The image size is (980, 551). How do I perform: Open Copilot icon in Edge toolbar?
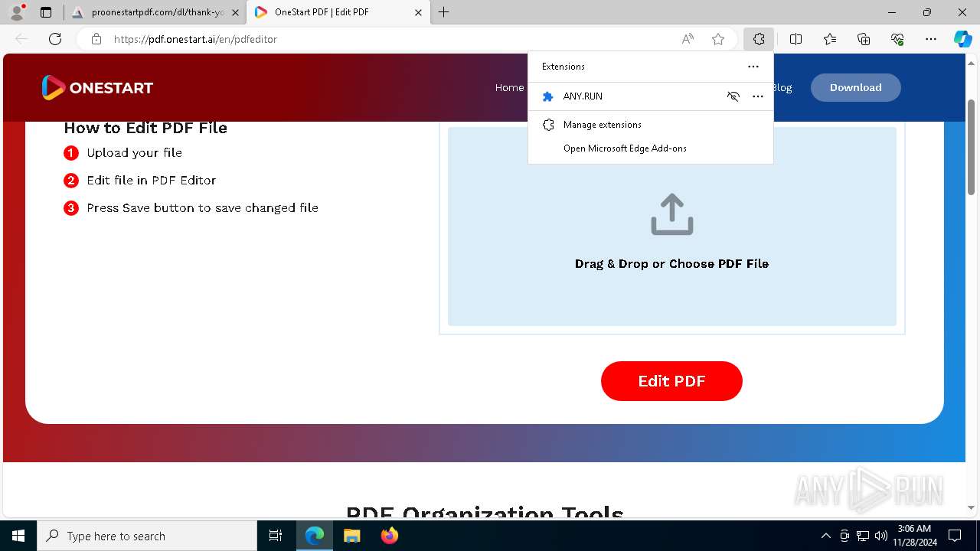(962, 39)
